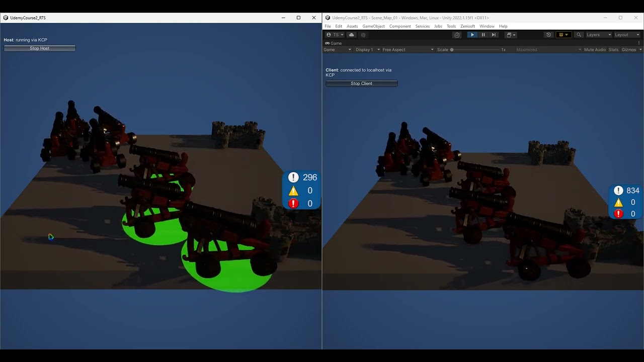The image size is (644, 362).
Task: Click the cloud services icon
Action: coord(352,35)
